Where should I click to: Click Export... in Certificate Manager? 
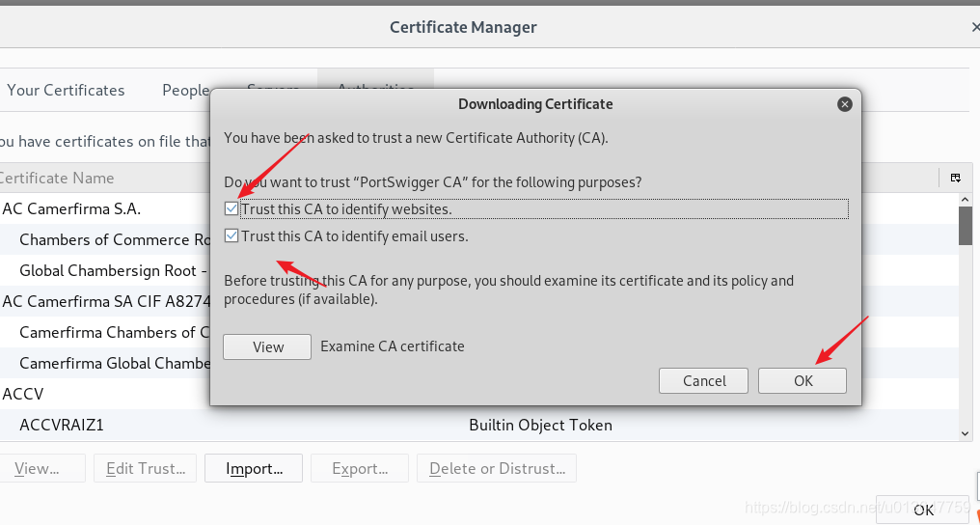[360, 468]
